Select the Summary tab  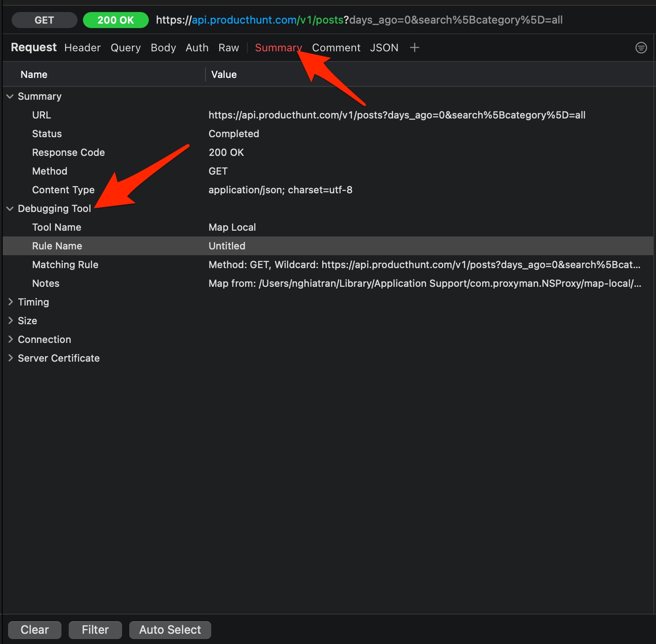coord(279,48)
